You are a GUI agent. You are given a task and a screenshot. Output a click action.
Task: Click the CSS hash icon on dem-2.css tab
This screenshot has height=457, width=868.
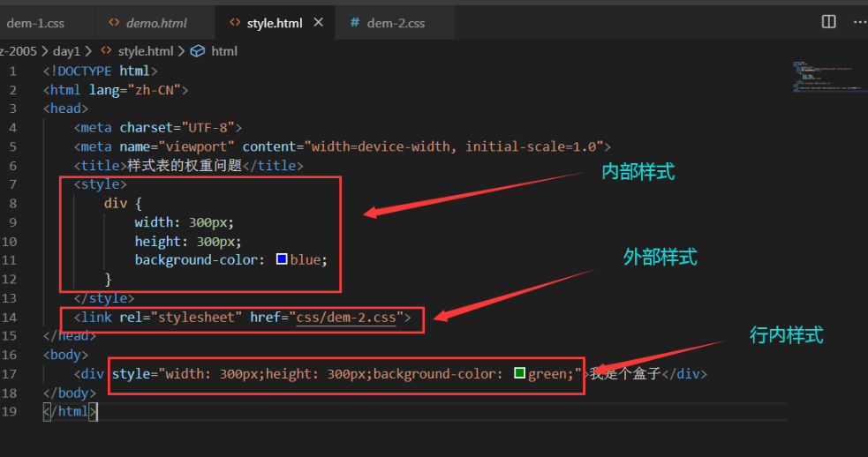[355, 23]
